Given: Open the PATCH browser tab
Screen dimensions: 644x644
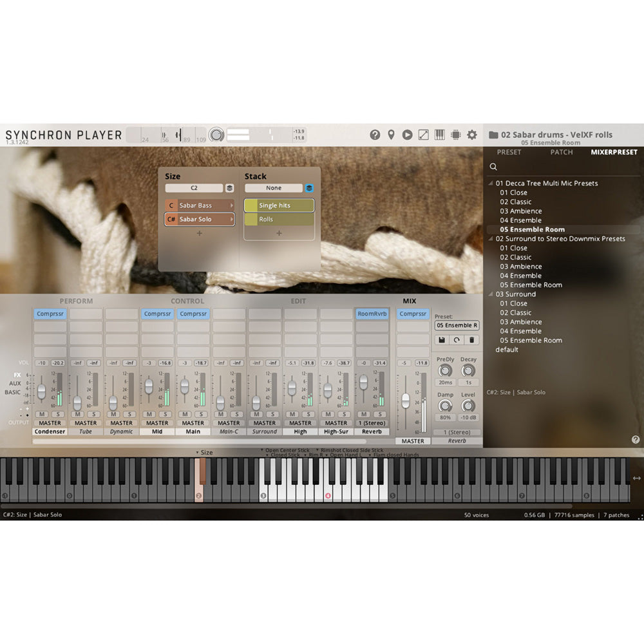Looking at the screenshot, I should click(562, 152).
